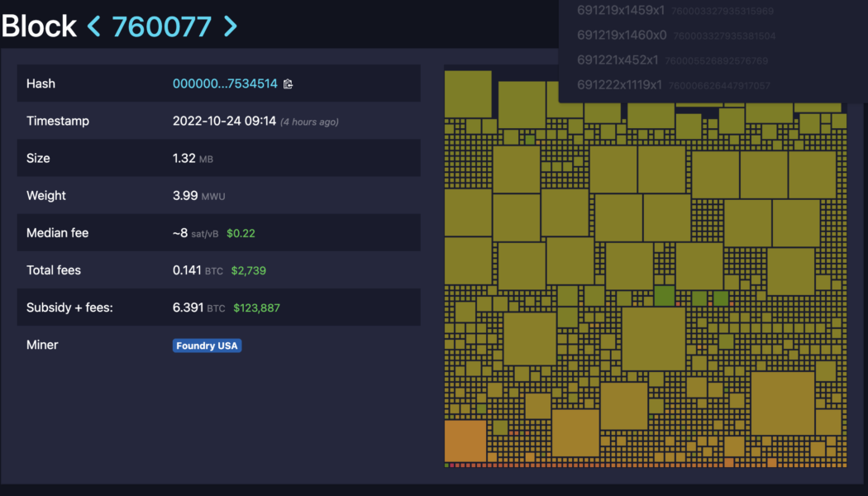Open the block hash link 000000...7534514

click(x=225, y=83)
